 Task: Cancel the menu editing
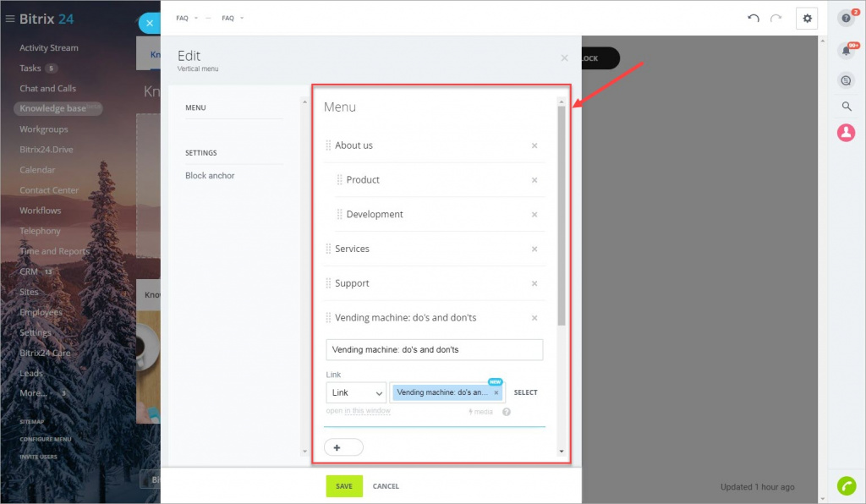coord(386,486)
